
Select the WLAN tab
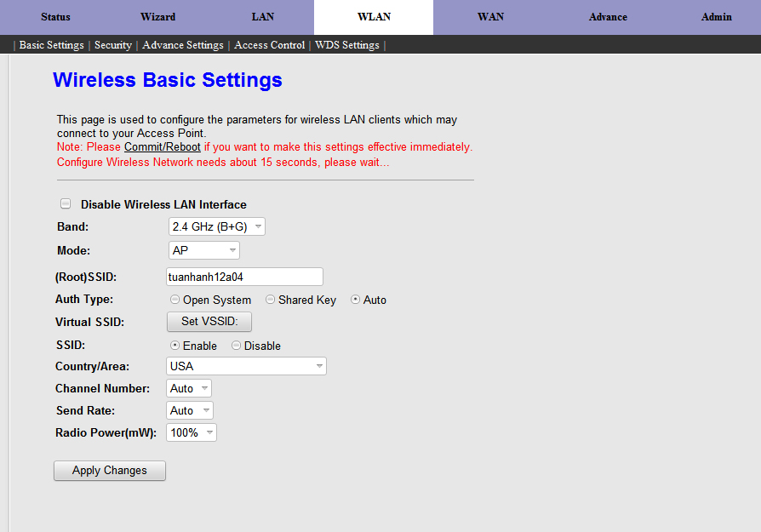click(x=374, y=17)
